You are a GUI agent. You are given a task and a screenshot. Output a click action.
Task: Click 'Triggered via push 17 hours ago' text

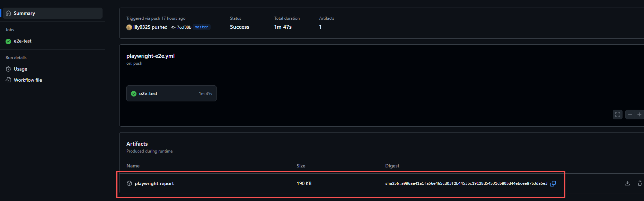(x=156, y=18)
